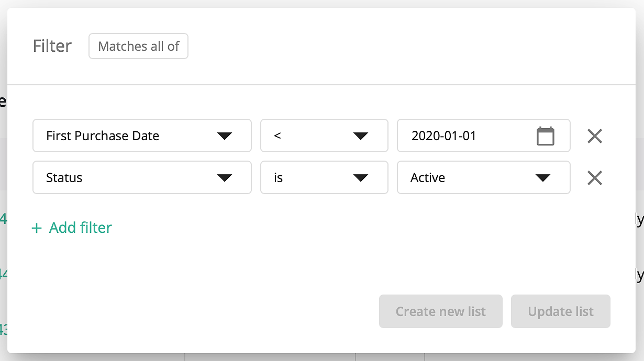Remove the Status filter row

coord(594,178)
